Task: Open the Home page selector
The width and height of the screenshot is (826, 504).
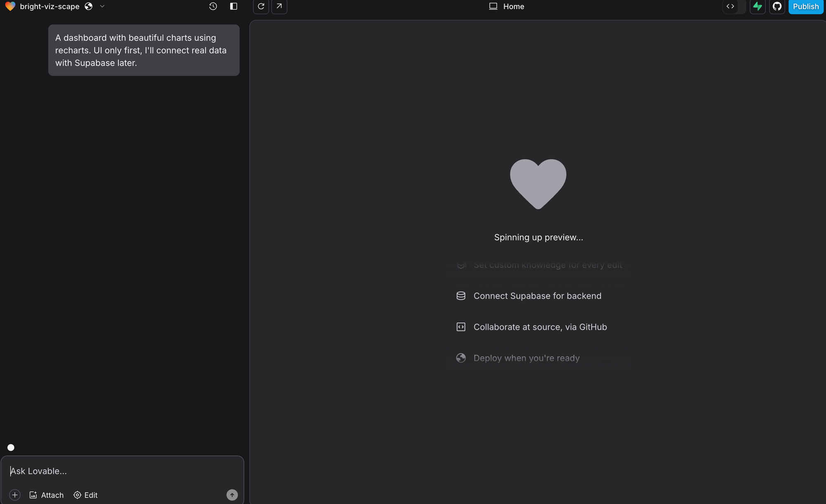Action: (x=506, y=6)
